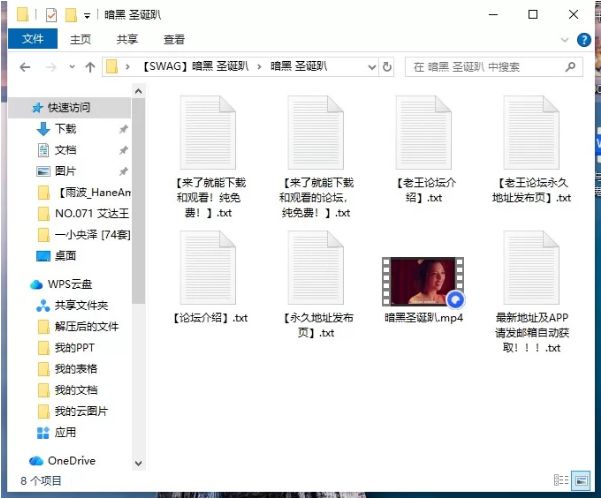Viewport: 601px width, 499px height.
Task: Click sidebar scrollbar down arrow
Action: (138, 464)
